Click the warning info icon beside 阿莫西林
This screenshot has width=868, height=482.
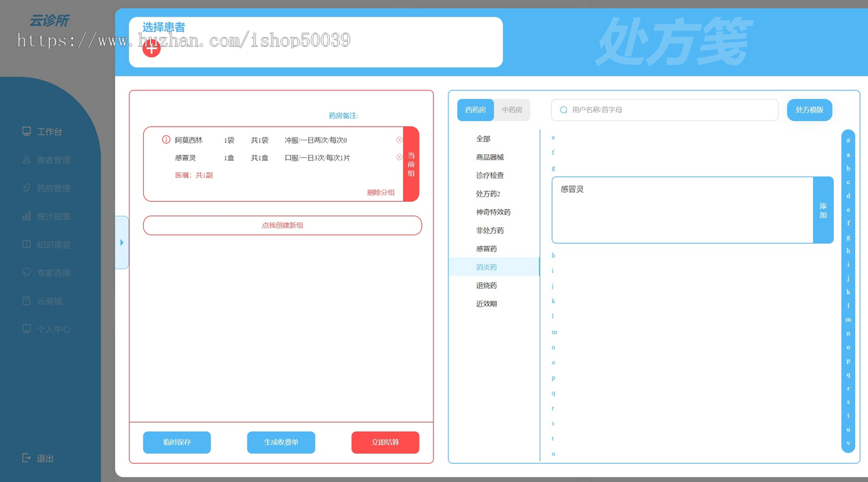pos(166,140)
